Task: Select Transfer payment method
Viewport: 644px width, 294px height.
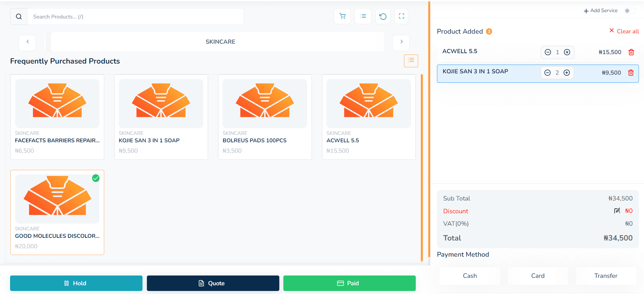Action: coord(606,276)
